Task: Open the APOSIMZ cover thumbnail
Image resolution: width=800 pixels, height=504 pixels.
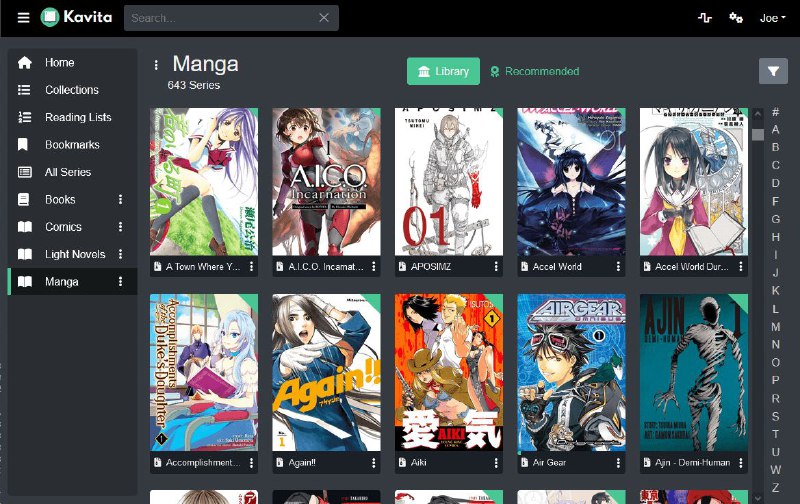Action: click(449, 181)
